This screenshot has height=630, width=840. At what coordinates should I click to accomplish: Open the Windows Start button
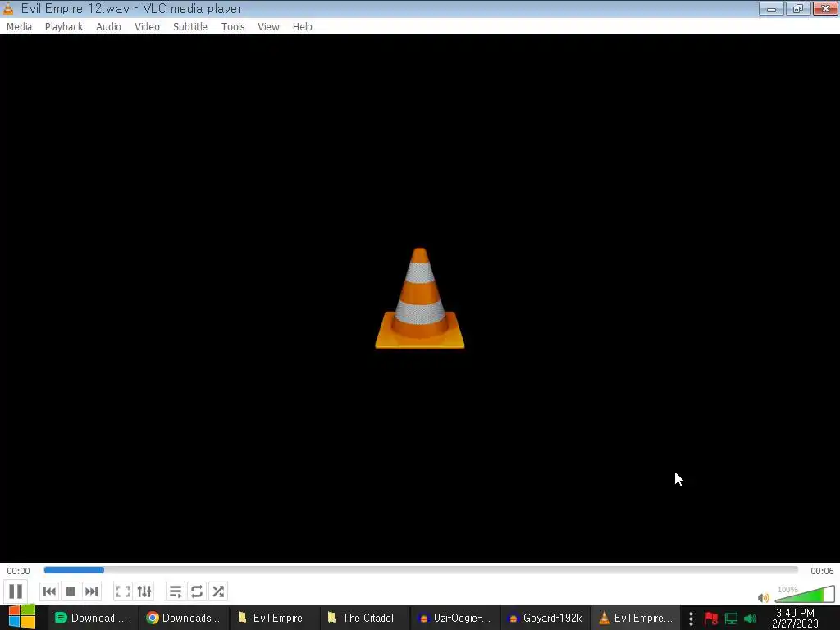pos(21,617)
